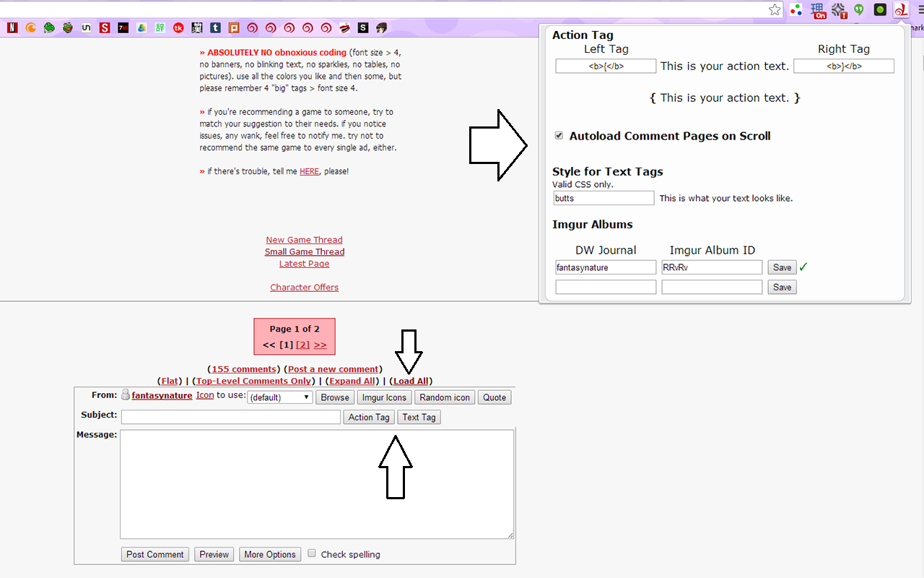Save the empty second Imgur album row

(x=782, y=287)
